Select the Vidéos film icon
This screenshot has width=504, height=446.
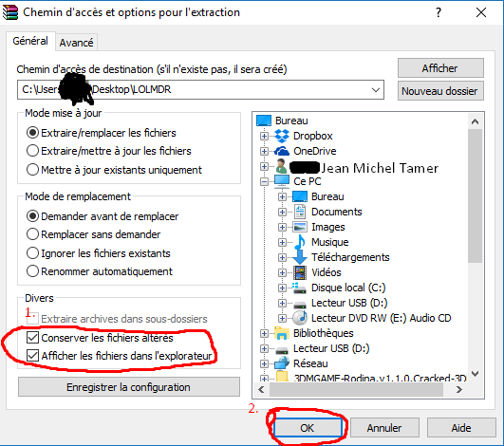(300, 272)
